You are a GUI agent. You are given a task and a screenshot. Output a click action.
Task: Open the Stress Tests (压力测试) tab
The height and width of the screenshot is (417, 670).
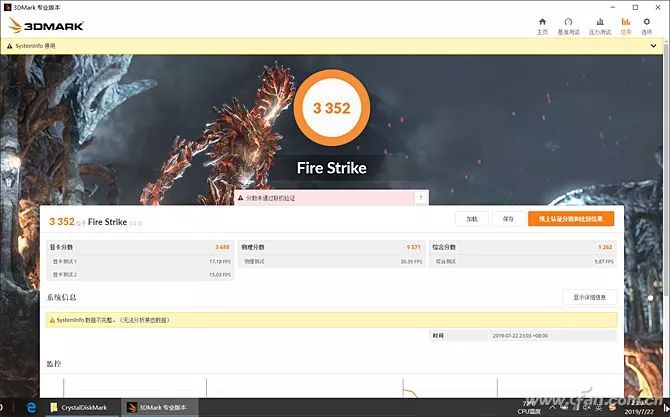click(600, 26)
